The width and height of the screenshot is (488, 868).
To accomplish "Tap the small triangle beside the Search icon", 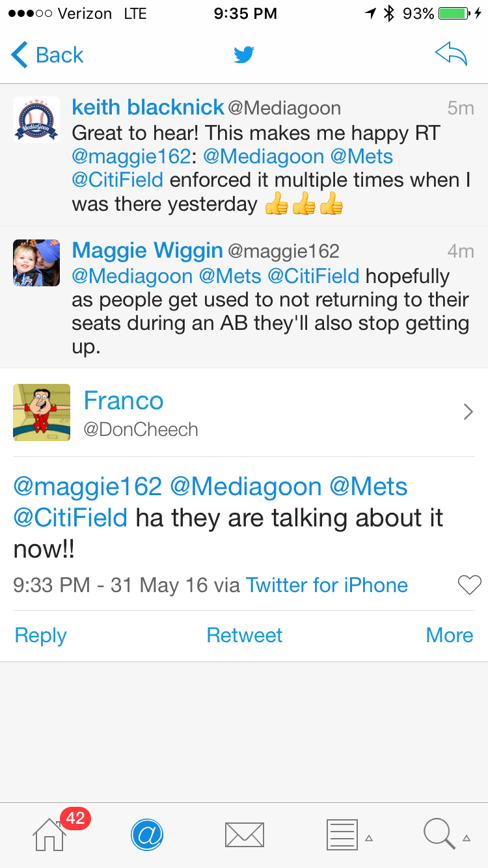I will pos(467,838).
